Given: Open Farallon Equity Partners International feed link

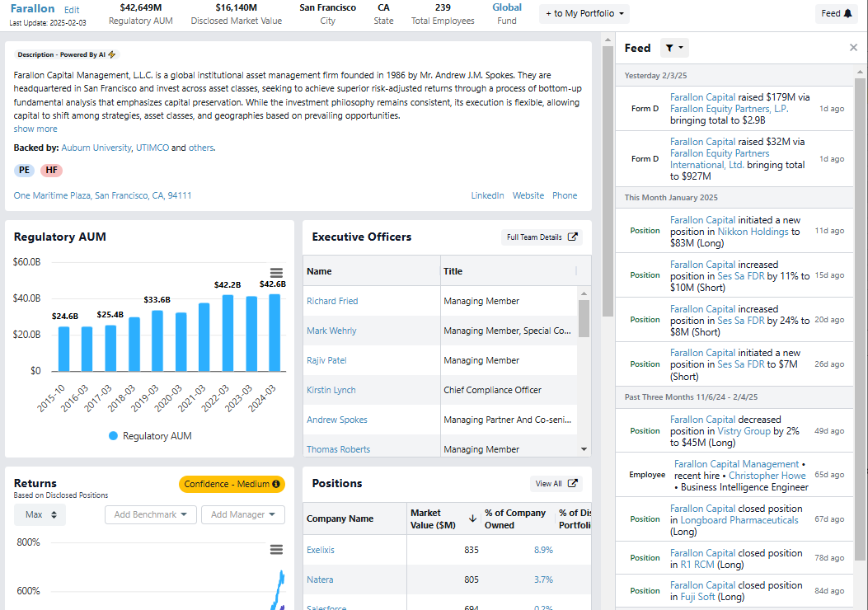Looking at the screenshot, I should click(720, 159).
